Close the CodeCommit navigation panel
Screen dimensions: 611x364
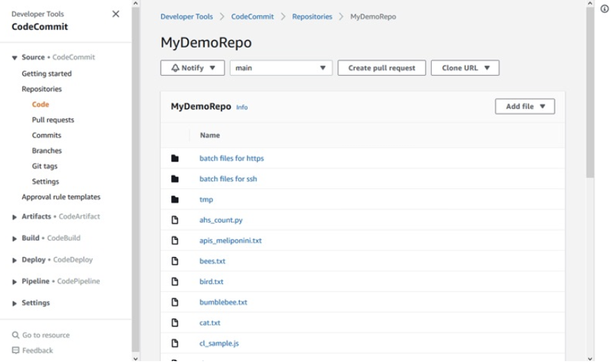pyautogui.click(x=116, y=14)
